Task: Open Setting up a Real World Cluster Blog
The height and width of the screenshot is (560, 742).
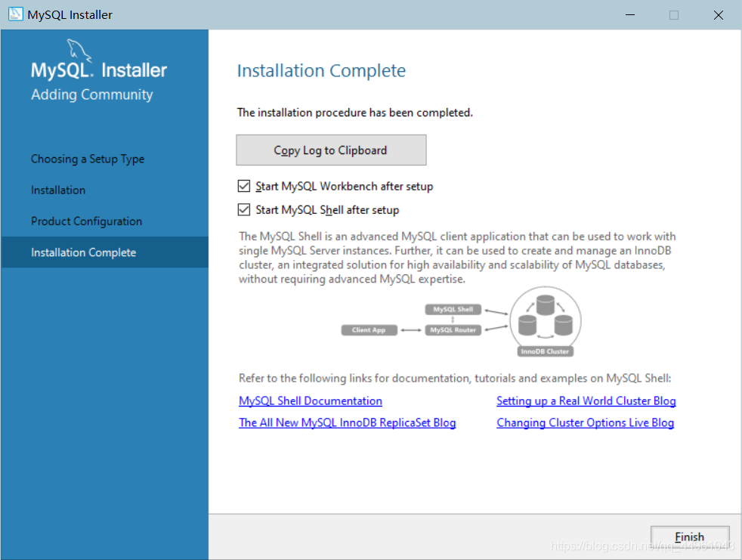Action: 586,401
